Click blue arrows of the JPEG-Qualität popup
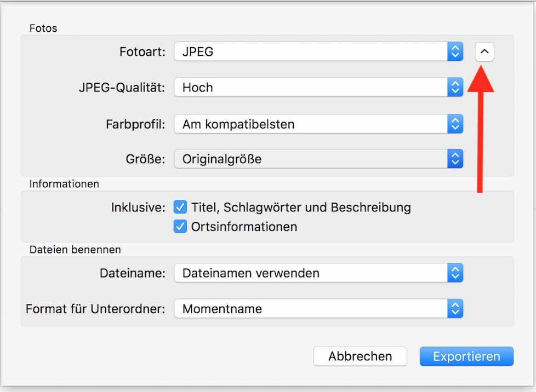The width and height of the screenshot is (536, 392). (x=455, y=87)
